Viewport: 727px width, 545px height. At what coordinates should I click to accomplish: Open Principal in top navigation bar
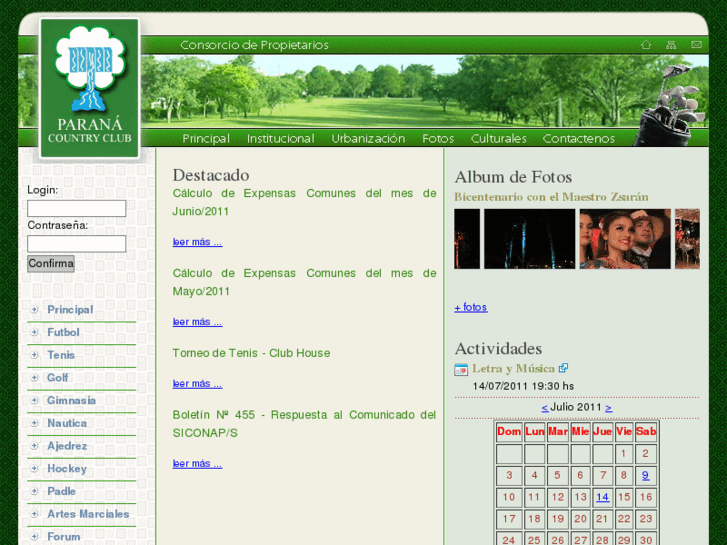206,138
